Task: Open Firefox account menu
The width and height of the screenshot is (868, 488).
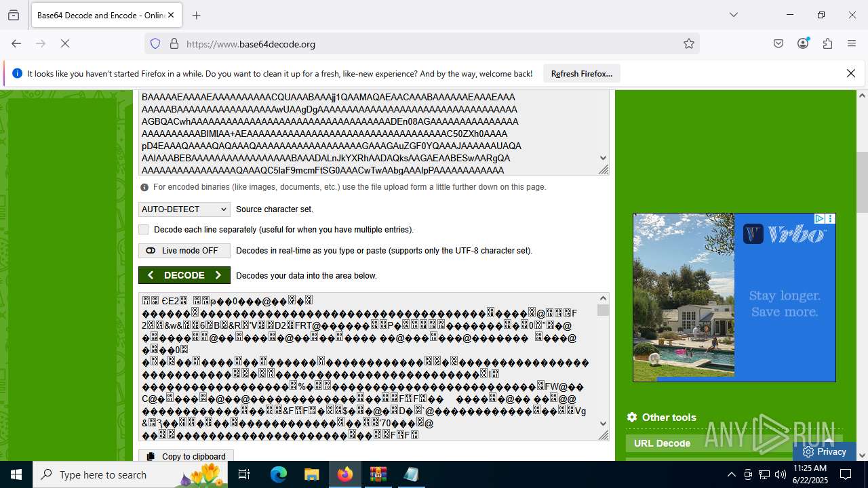Action: tap(803, 43)
